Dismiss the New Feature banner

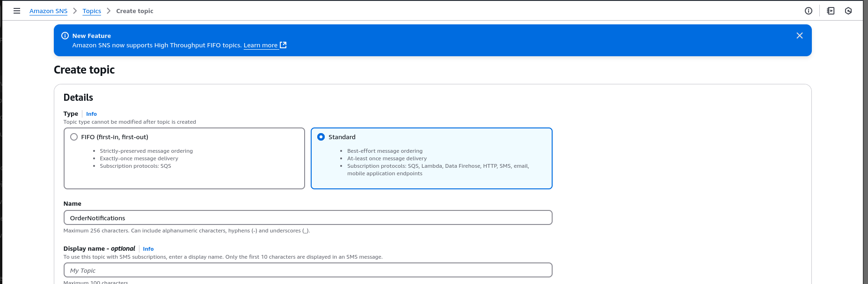(799, 36)
